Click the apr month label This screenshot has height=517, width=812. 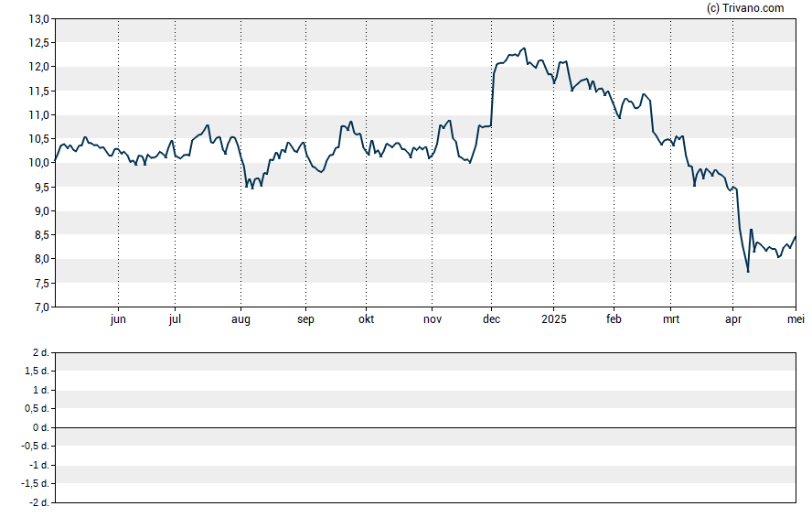click(x=733, y=319)
